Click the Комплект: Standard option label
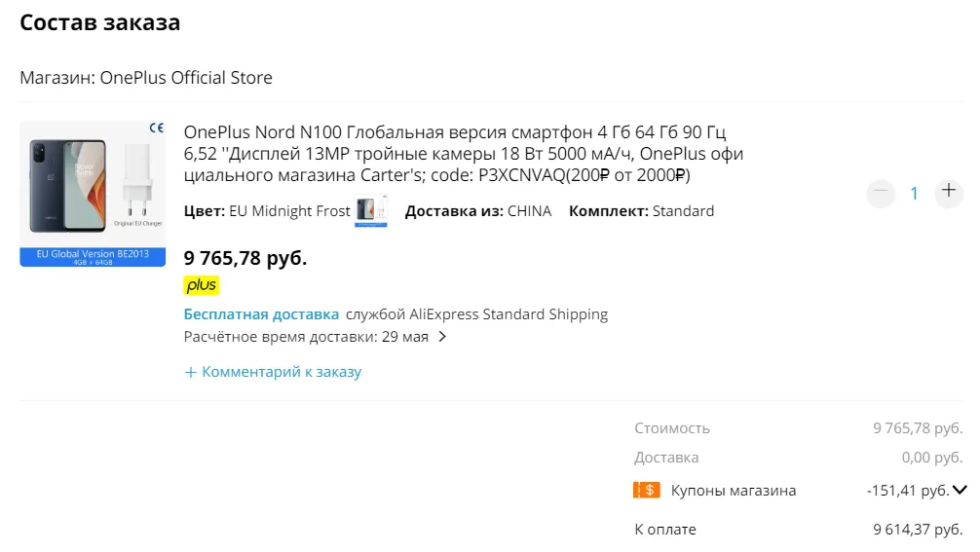The height and width of the screenshot is (552, 980). (641, 211)
